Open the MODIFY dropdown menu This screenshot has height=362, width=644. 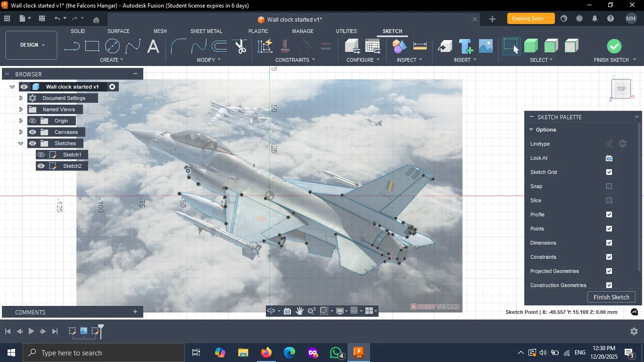(x=209, y=60)
